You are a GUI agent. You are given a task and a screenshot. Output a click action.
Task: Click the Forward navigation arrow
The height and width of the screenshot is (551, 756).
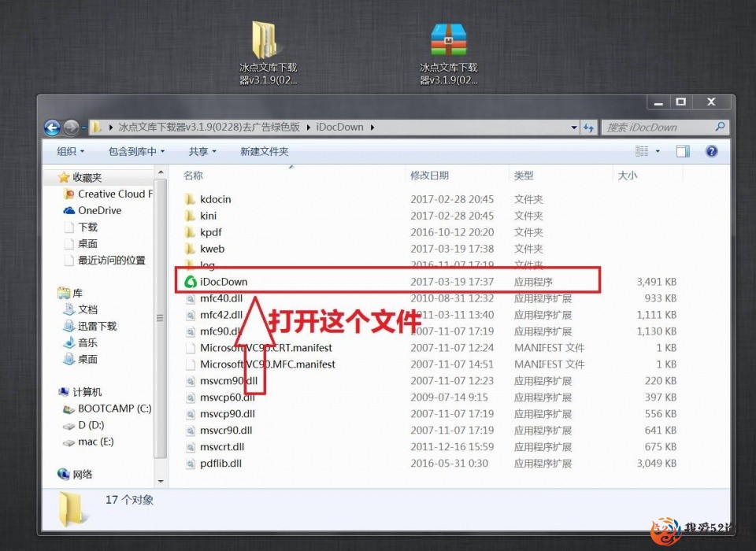point(71,128)
